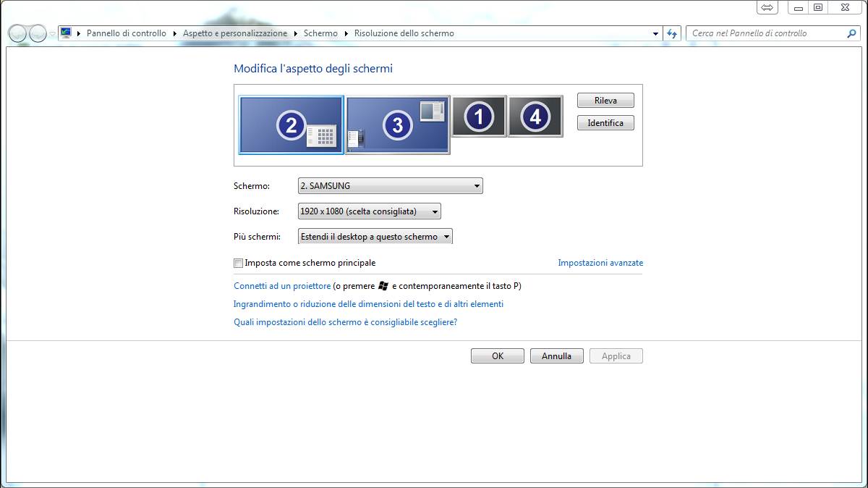Go to 'Pannello di controllo' breadcrumb
This screenshot has width=868, height=488.
click(126, 33)
